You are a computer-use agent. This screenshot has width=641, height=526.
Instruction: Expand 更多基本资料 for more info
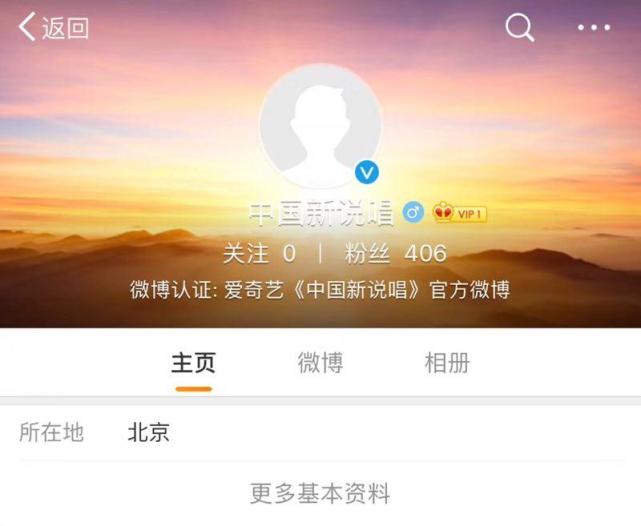tap(320, 494)
